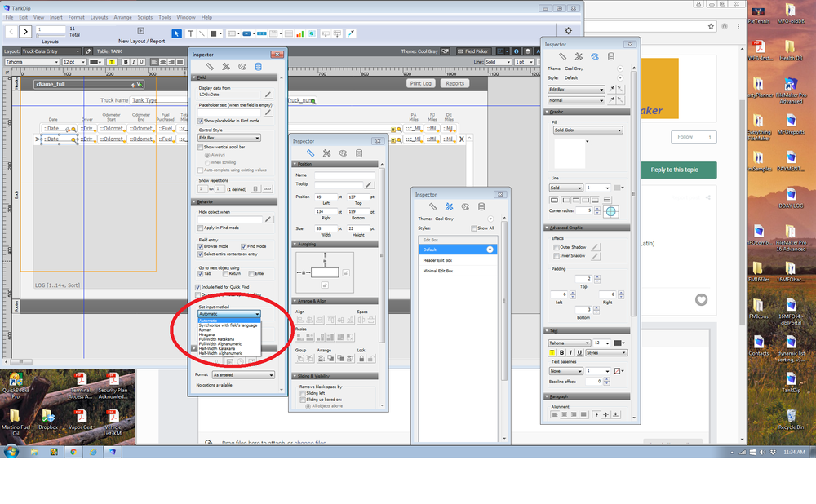Click the yellow text highlight button
This screenshot has height=504, width=816.
(111, 62)
